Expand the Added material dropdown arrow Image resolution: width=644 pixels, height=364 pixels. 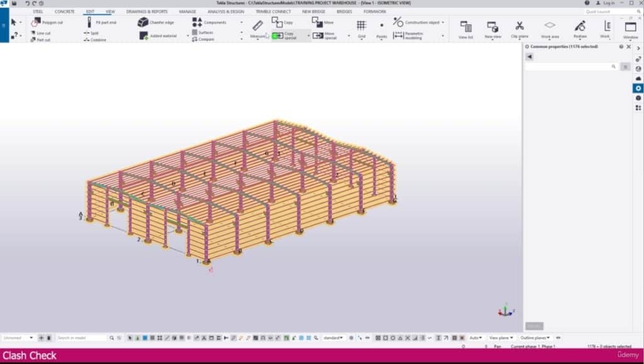(x=188, y=36)
